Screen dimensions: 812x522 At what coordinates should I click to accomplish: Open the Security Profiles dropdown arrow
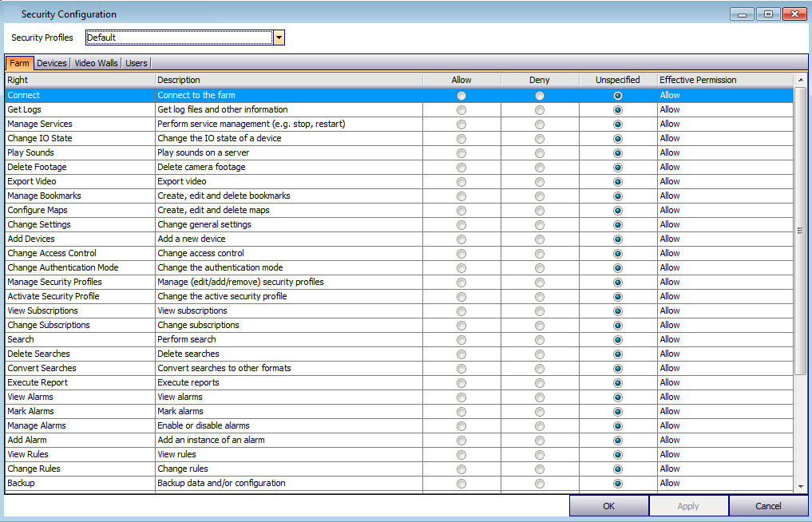(279, 38)
